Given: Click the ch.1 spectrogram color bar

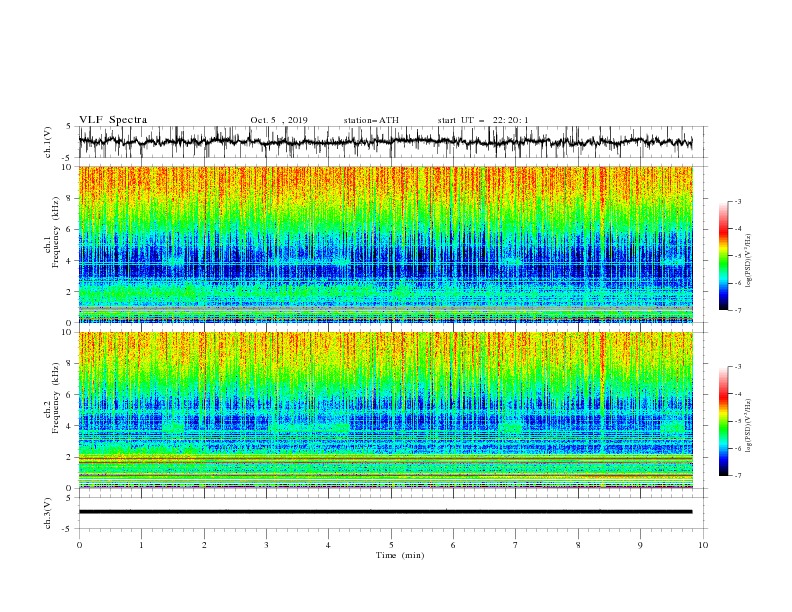Looking at the screenshot, I should (723, 256).
